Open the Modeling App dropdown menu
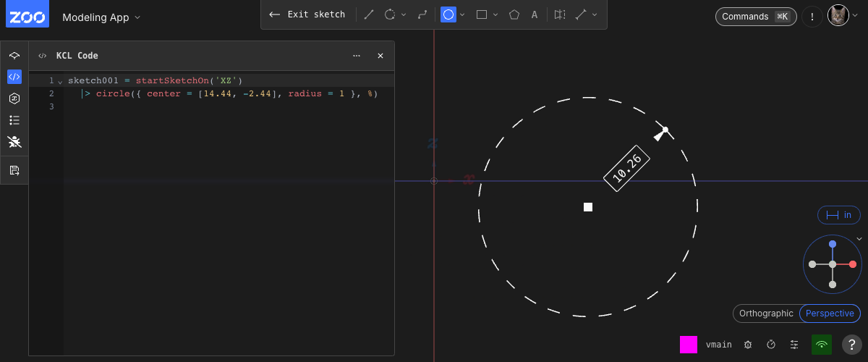Image resolution: width=868 pixels, height=362 pixels. [x=101, y=17]
